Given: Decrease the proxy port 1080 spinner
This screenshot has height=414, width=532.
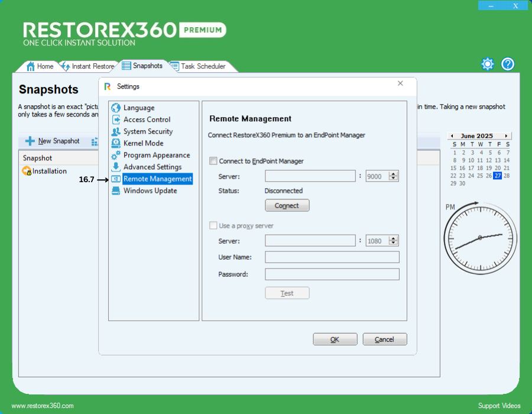Looking at the screenshot, I should tap(394, 243).
